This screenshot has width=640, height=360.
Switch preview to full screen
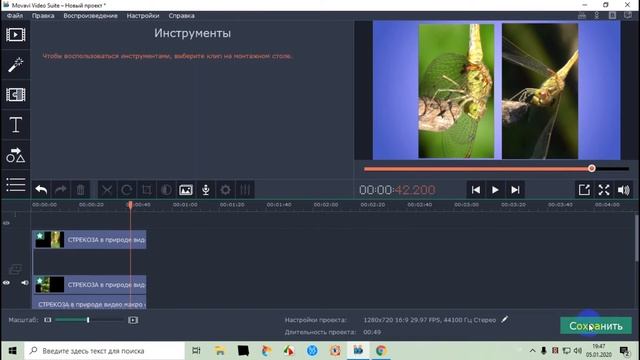click(x=604, y=190)
